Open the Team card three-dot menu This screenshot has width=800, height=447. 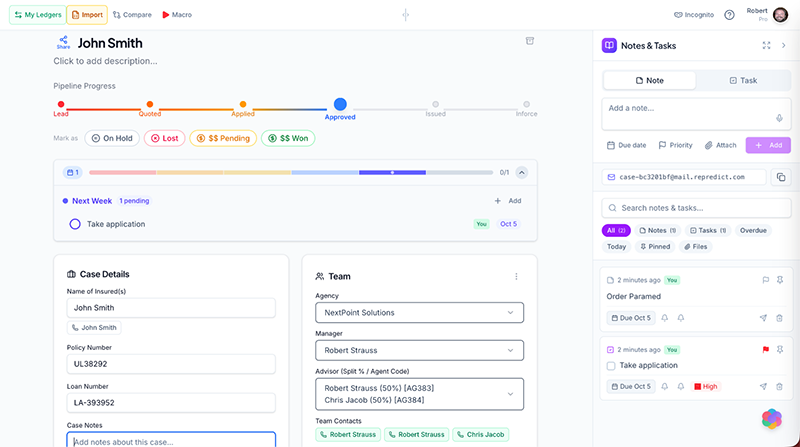coord(516,277)
